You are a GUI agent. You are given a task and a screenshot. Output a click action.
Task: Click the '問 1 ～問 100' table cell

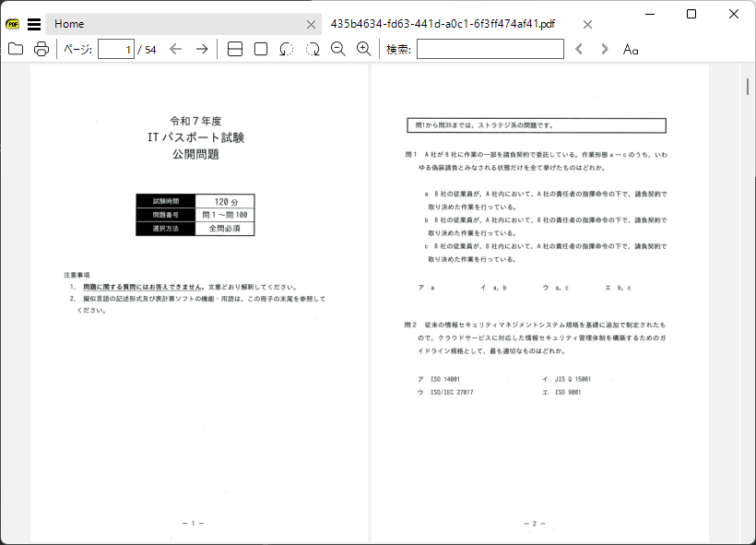click(x=225, y=215)
